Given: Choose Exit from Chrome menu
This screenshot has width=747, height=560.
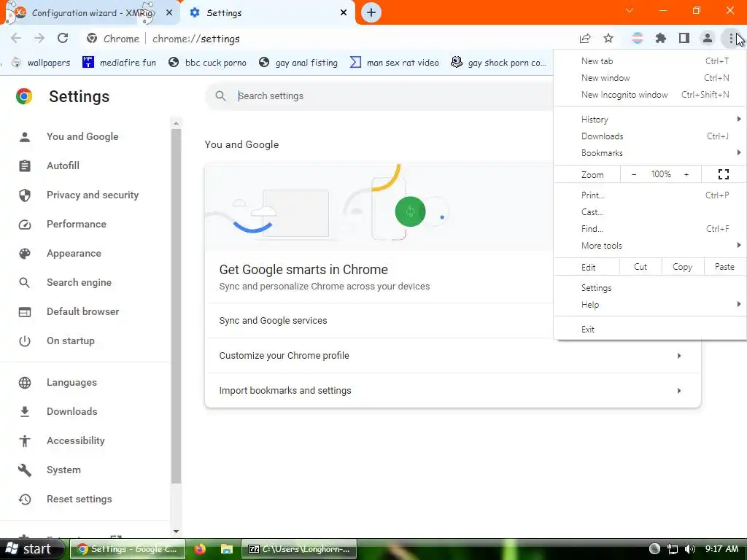Looking at the screenshot, I should pyautogui.click(x=650, y=330).
